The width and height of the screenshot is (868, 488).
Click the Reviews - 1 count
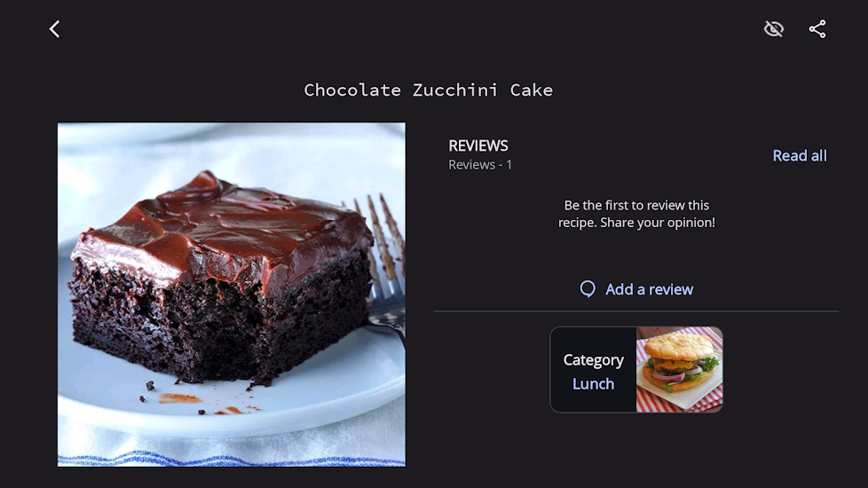click(x=480, y=165)
